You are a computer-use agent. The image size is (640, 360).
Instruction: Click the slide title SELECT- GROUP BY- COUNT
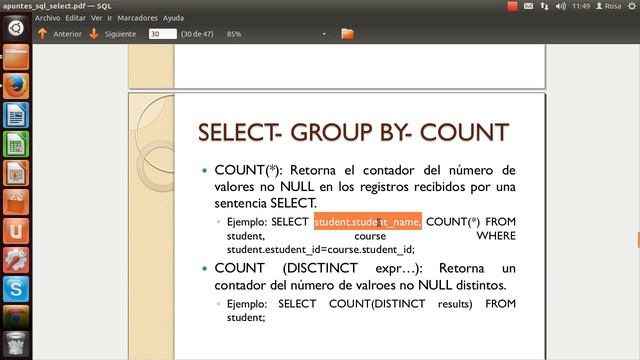pos(353,132)
